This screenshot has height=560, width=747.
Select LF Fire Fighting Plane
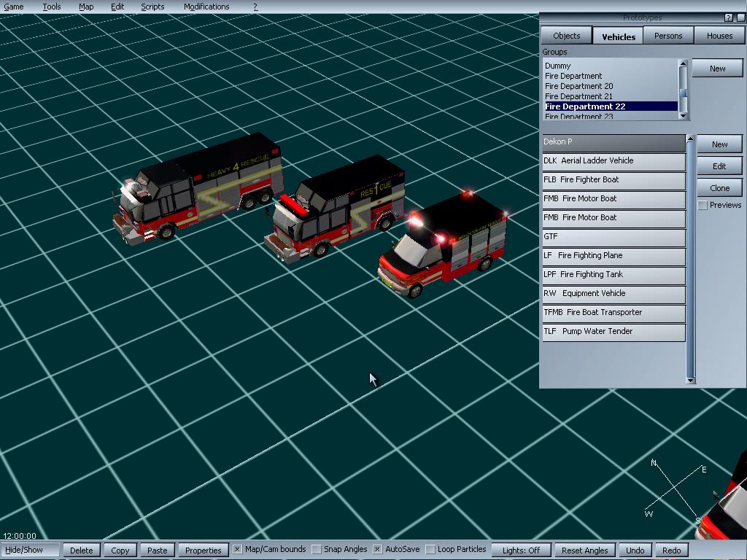(x=614, y=256)
